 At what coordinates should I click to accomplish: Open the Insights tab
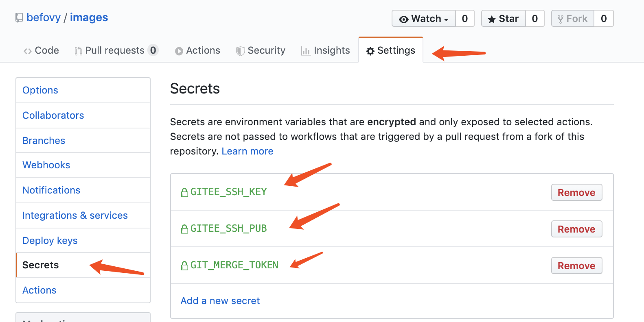pyautogui.click(x=326, y=50)
